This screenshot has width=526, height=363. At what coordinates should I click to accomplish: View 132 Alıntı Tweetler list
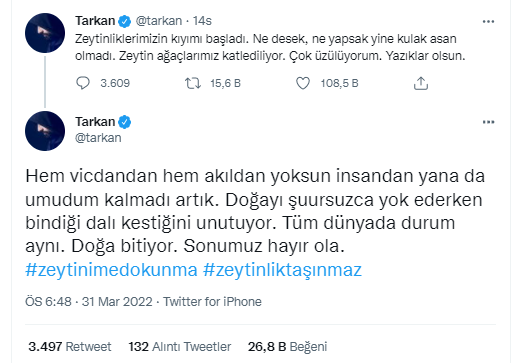(180, 347)
